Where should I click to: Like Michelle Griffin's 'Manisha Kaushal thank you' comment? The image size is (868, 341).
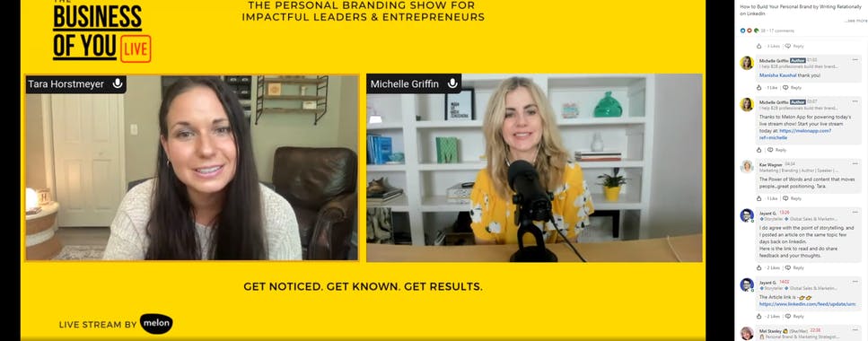(x=759, y=87)
